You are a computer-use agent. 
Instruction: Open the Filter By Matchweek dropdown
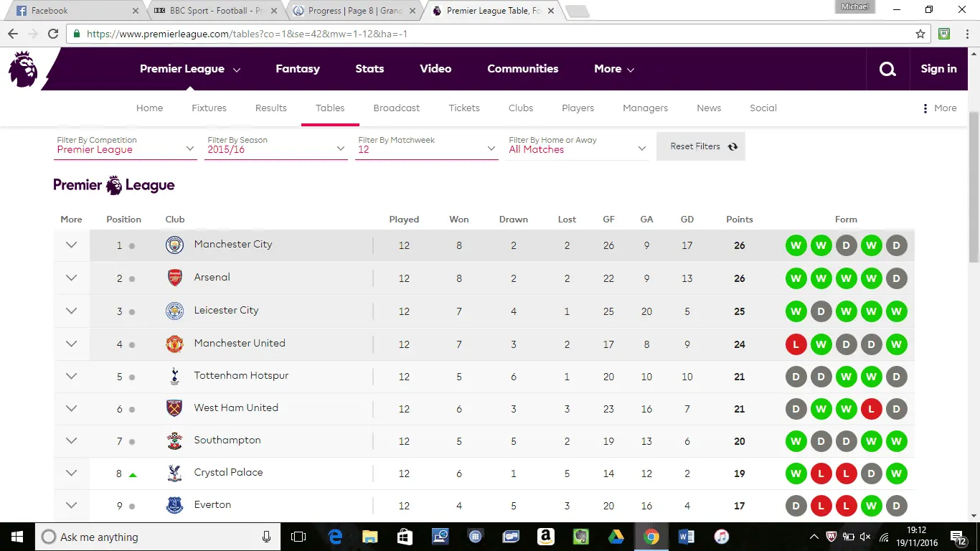click(x=426, y=149)
